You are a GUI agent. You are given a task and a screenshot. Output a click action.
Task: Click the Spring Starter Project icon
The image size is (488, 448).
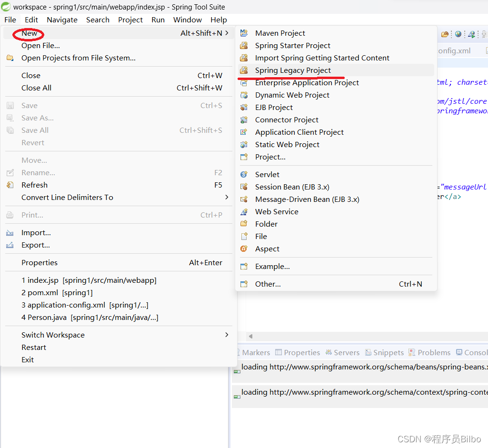[244, 45]
